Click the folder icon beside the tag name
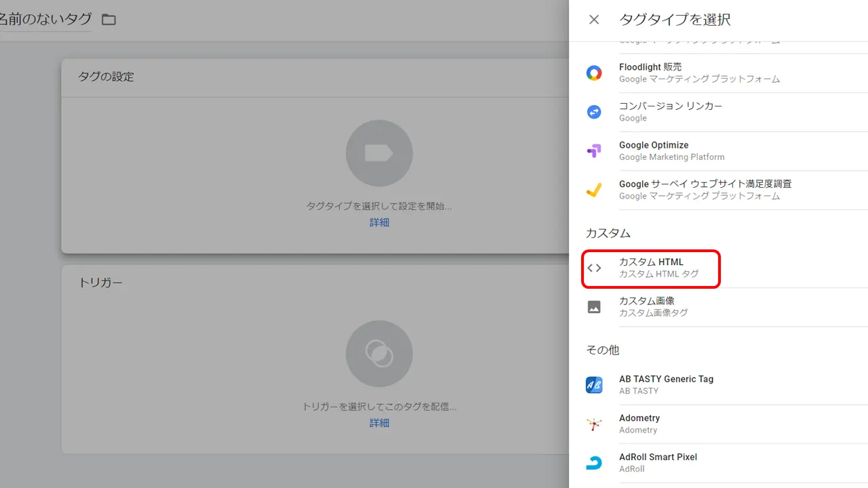Viewport: 868px width, 488px height. (108, 20)
